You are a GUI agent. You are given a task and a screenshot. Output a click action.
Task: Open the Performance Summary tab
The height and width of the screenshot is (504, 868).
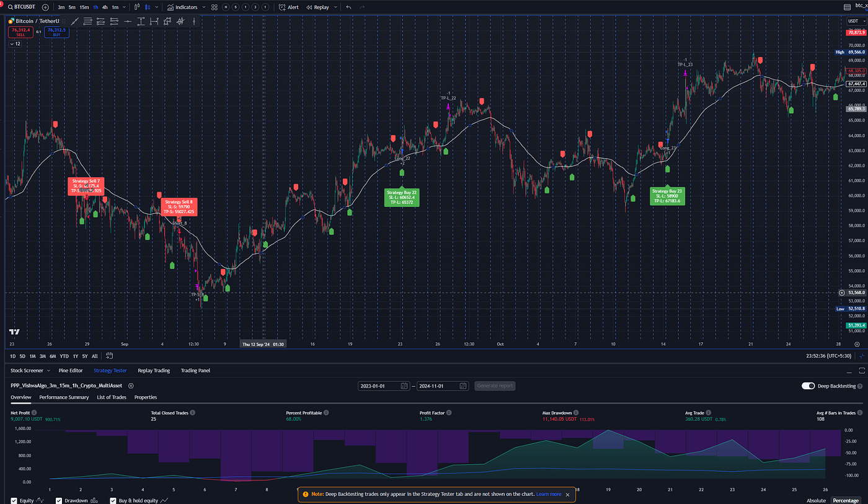point(64,397)
